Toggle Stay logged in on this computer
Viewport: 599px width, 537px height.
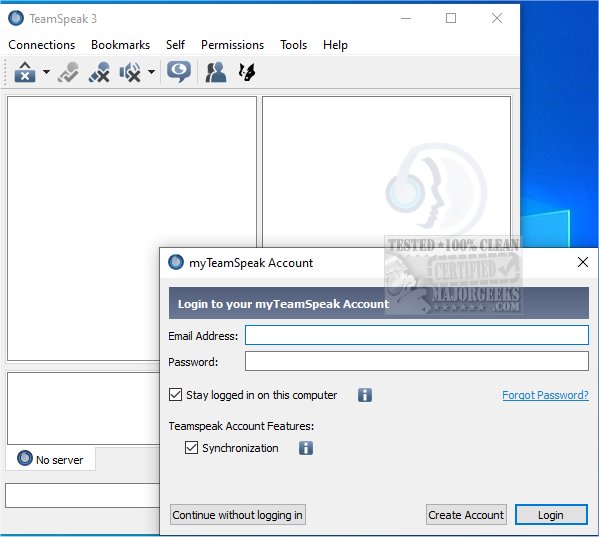pyautogui.click(x=175, y=395)
